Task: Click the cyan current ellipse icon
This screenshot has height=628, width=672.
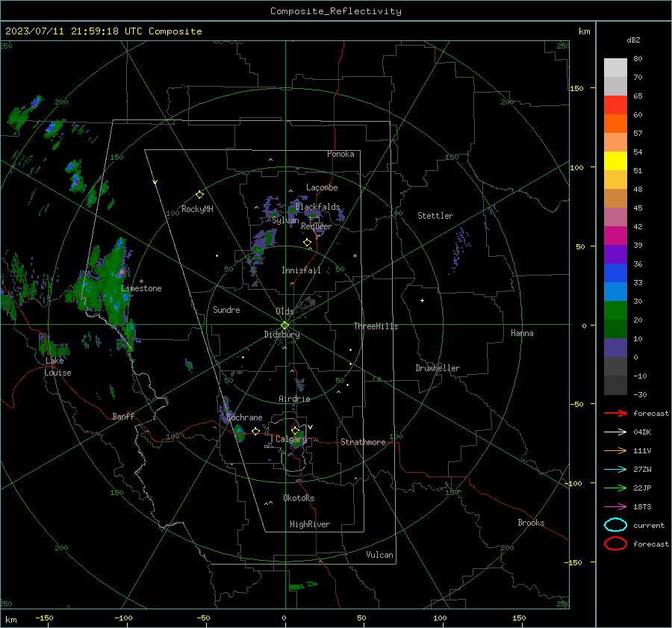Action: coord(615,525)
